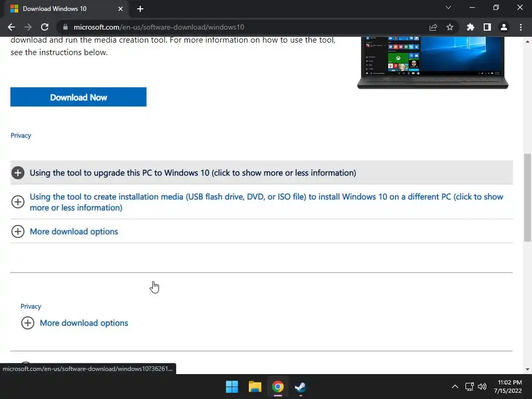
Task: Share this page via share icon
Action: [x=433, y=27]
